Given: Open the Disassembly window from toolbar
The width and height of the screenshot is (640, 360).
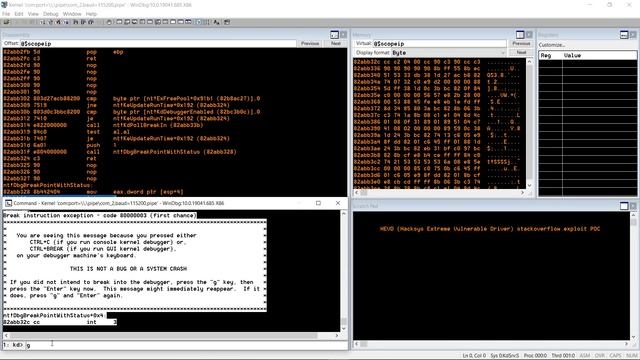Looking at the screenshot, I should 165,22.
